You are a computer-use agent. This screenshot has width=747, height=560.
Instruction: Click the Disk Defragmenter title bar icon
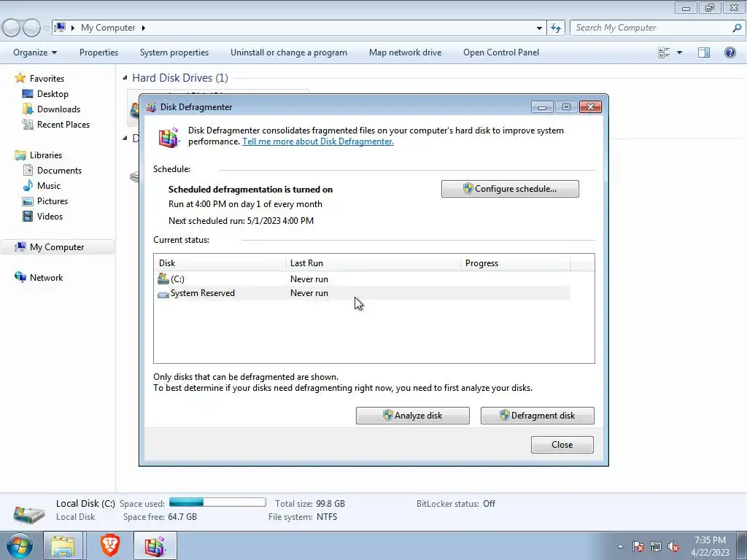152,107
